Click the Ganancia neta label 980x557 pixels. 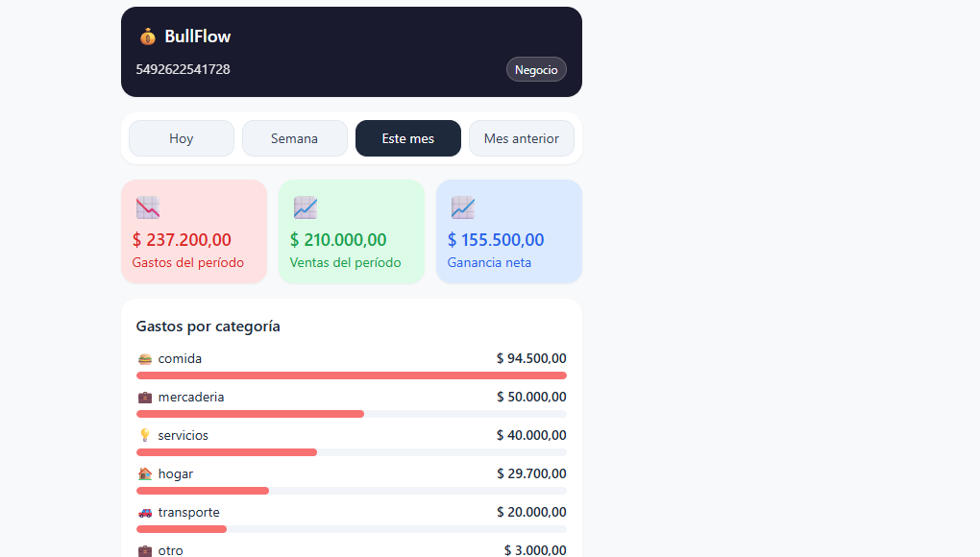click(489, 263)
